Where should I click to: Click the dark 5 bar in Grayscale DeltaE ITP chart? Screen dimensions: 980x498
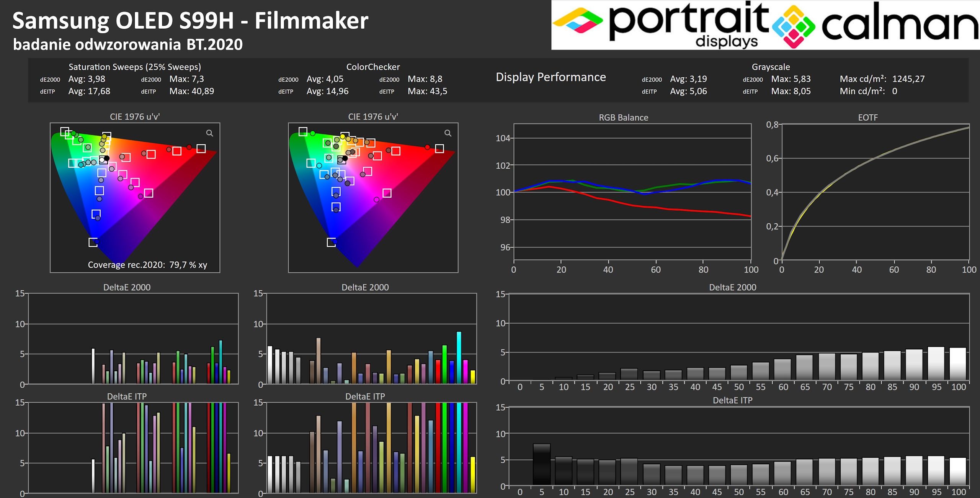tap(542, 464)
